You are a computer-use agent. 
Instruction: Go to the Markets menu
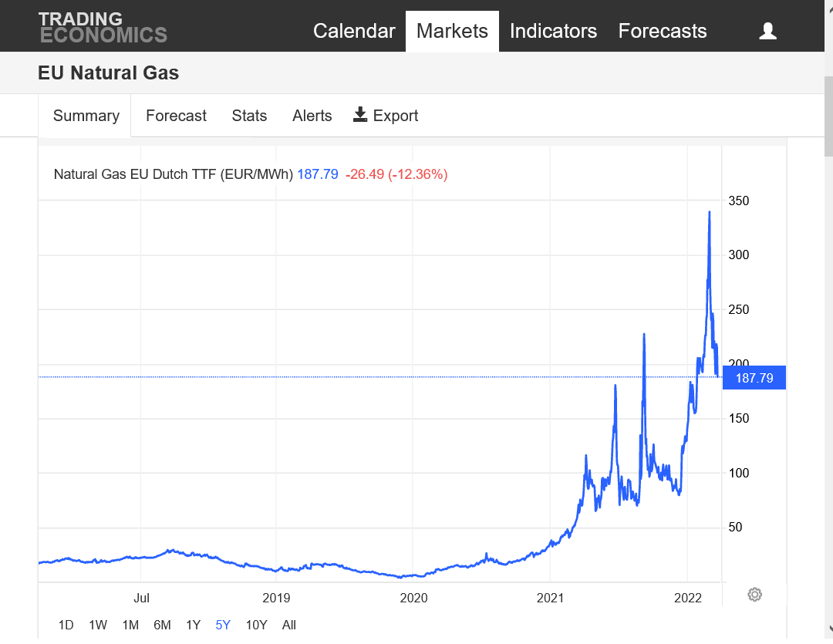click(452, 31)
